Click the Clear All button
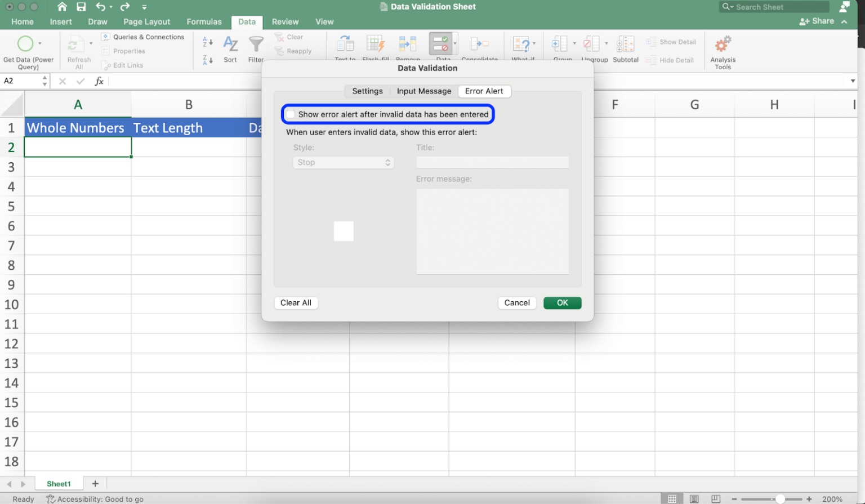The height and width of the screenshot is (504, 865). click(296, 302)
